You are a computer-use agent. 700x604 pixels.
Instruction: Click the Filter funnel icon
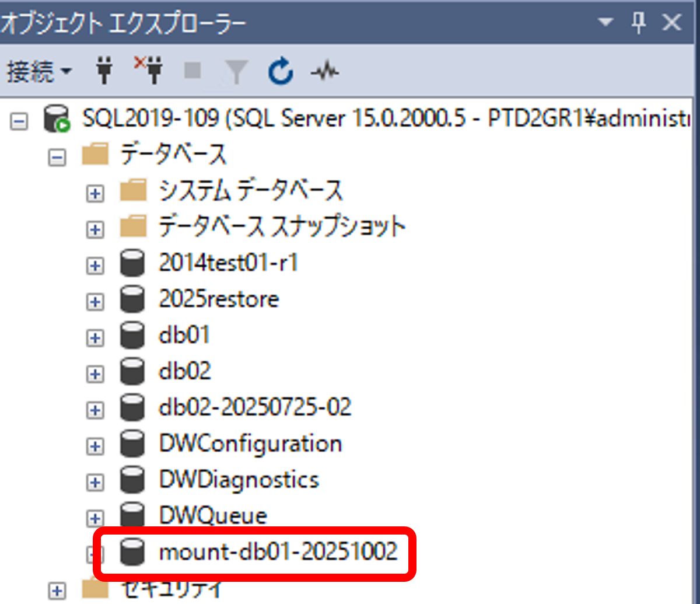(x=236, y=72)
